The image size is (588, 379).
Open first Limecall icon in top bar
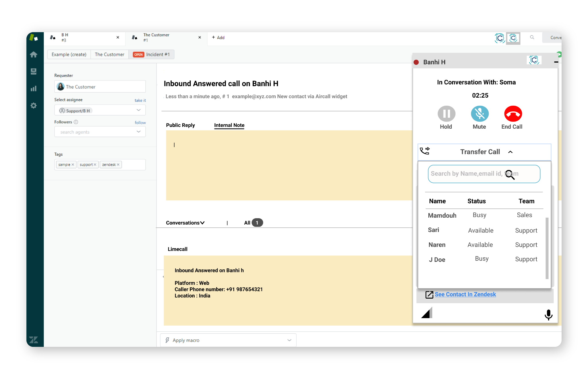(500, 38)
